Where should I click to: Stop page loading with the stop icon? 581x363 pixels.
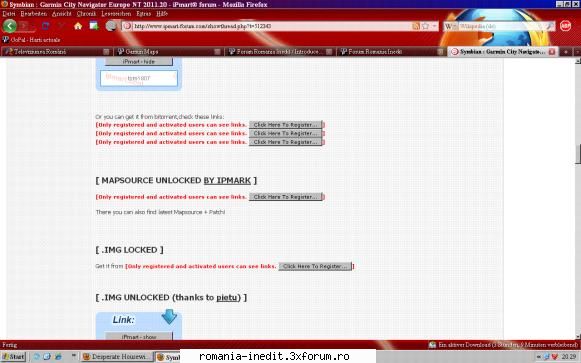point(62,26)
